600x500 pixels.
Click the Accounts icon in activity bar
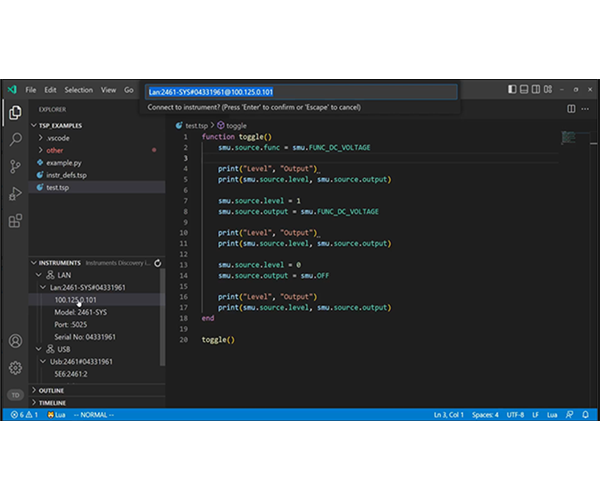click(x=15, y=341)
